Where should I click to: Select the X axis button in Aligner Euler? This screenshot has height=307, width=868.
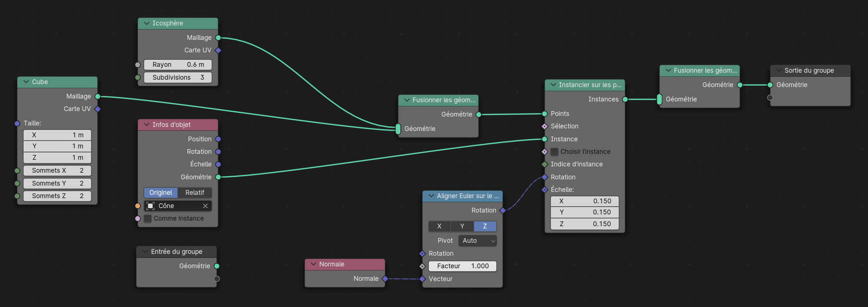click(x=439, y=226)
